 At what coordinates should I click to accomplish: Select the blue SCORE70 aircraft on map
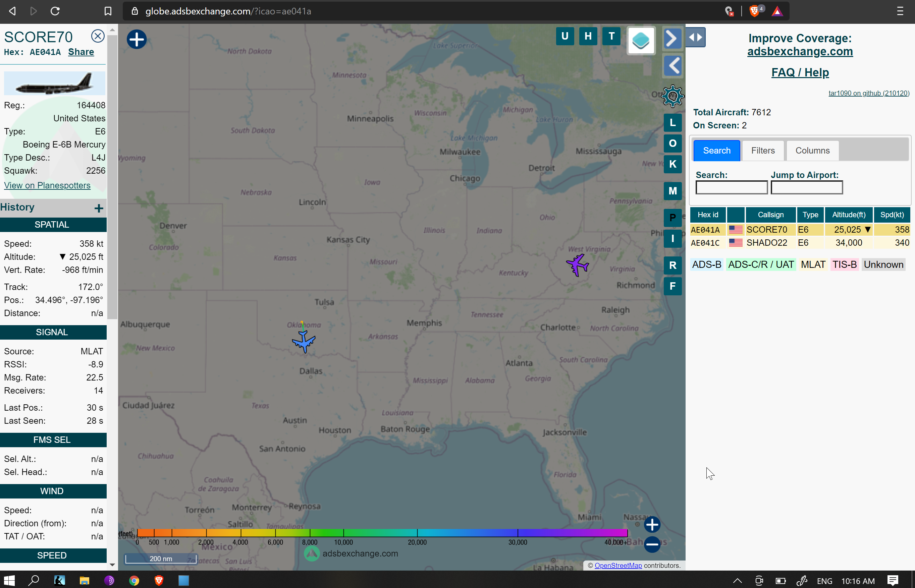(x=304, y=341)
